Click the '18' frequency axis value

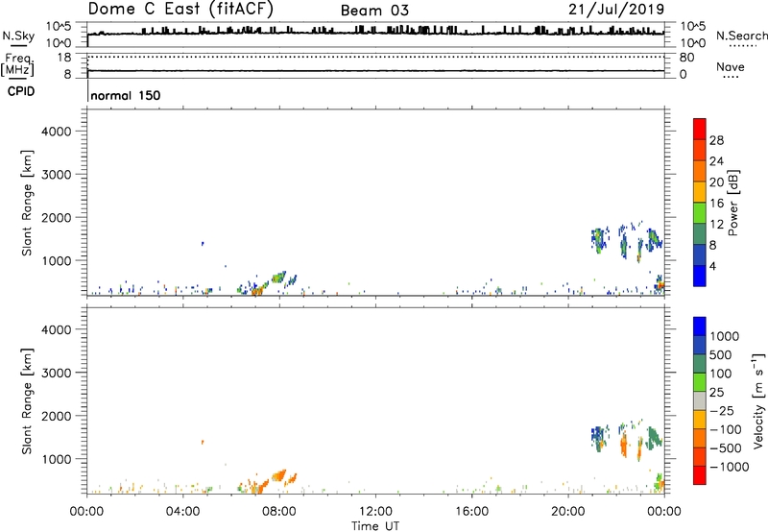pyautogui.click(x=64, y=58)
